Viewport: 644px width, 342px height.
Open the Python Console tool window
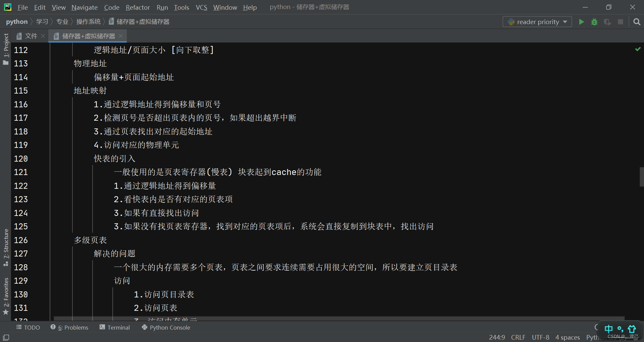[166, 328]
